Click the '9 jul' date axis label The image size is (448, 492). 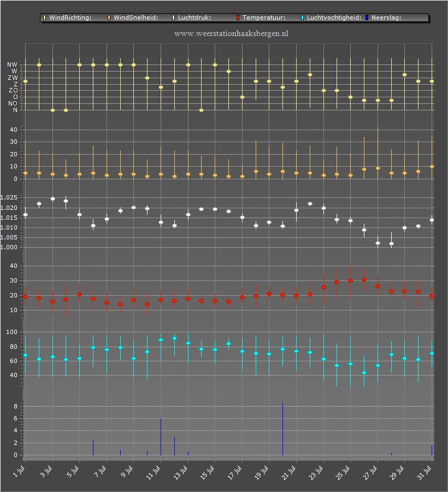point(127,472)
